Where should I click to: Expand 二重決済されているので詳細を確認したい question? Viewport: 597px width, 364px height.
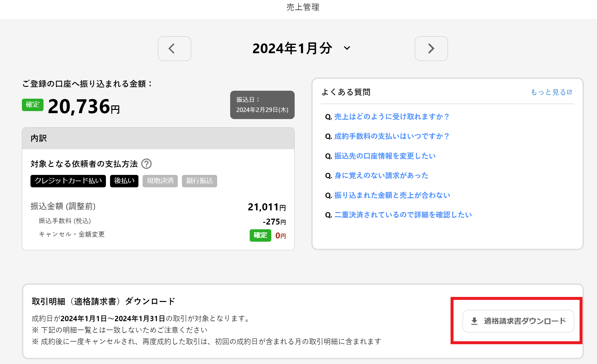pos(403,215)
